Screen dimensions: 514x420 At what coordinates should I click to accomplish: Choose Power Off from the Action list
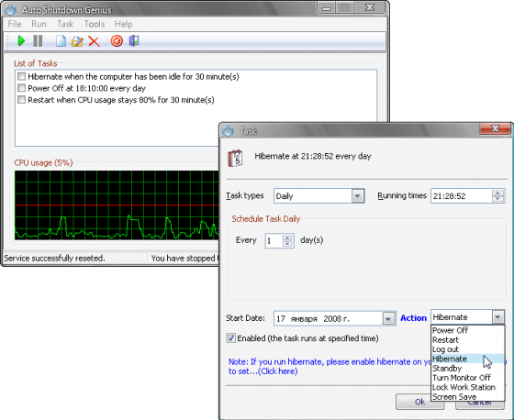(x=467, y=330)
